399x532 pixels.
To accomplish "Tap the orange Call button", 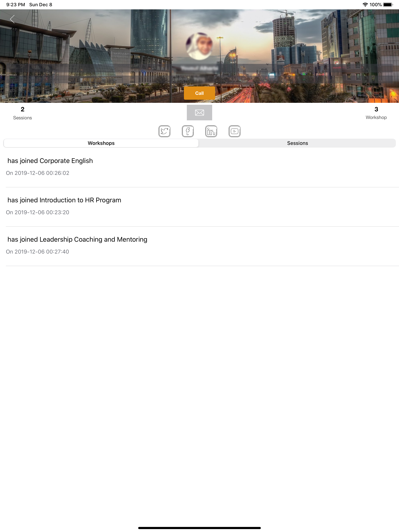I will 199,93.
